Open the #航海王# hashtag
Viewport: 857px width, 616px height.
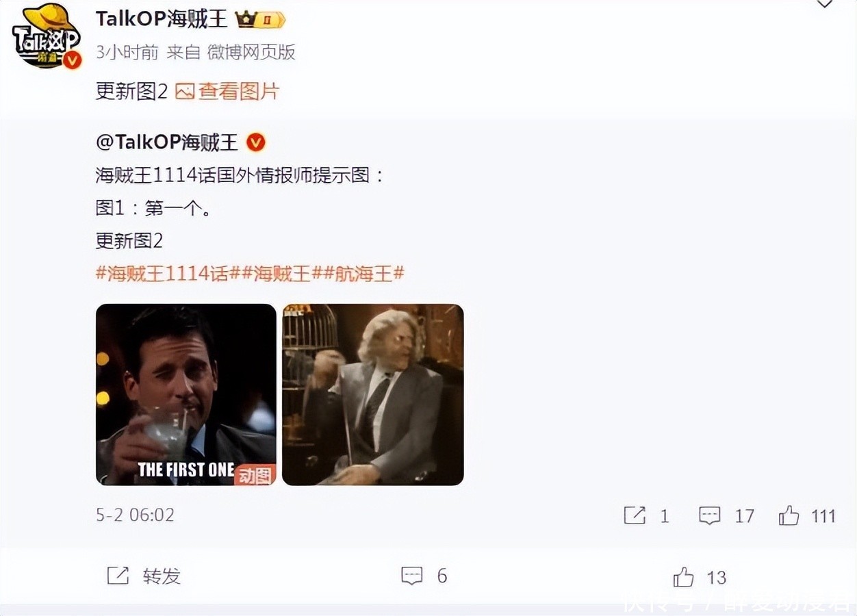[363, 274]
